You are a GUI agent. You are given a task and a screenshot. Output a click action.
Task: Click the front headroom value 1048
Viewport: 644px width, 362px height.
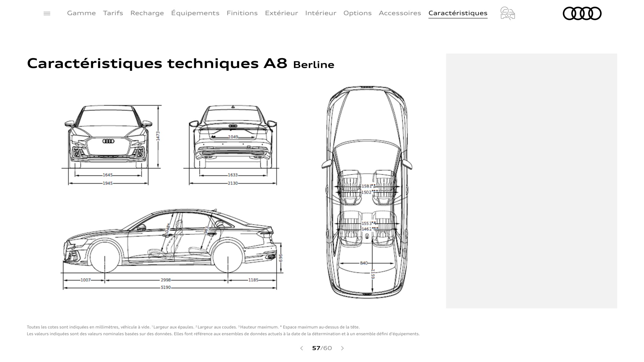[x=168, y=229]
